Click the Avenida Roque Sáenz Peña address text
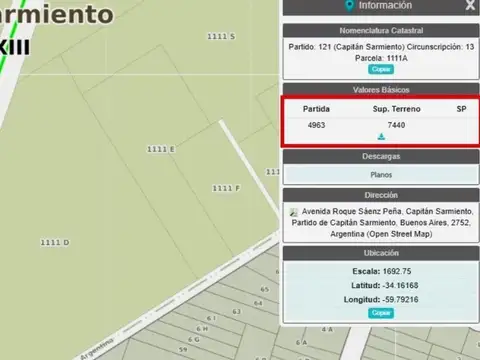Image resolution: width=480 pixels, height=360 pixels. (x=381, y=222)
